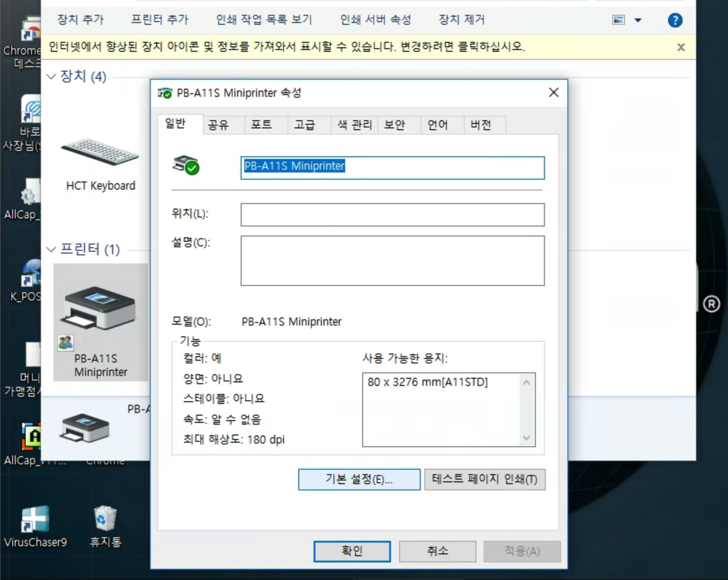This screenshot has width=728, height=580.
Task: Click 장치 추가 in the toolbar
Action: point(81,20)
